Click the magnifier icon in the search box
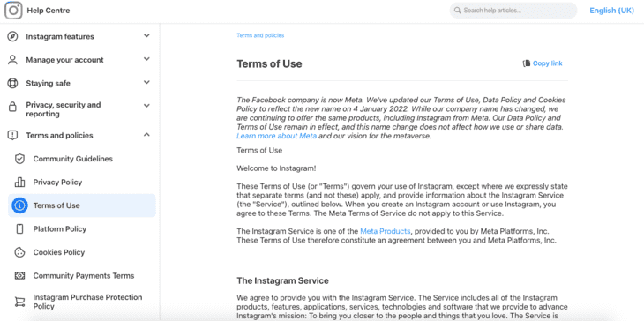The width and height of the screenshot is (644, 321). pos(457,11)
